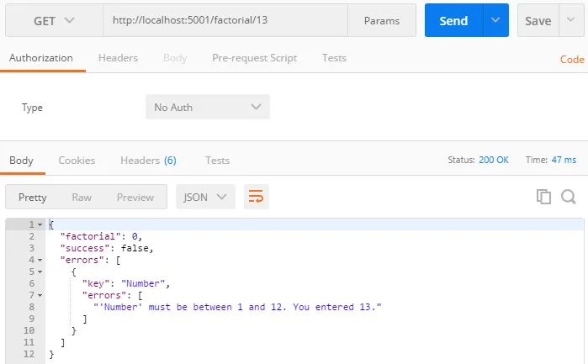
Task: Open the GET method dropdown
Action: [54, 21]
